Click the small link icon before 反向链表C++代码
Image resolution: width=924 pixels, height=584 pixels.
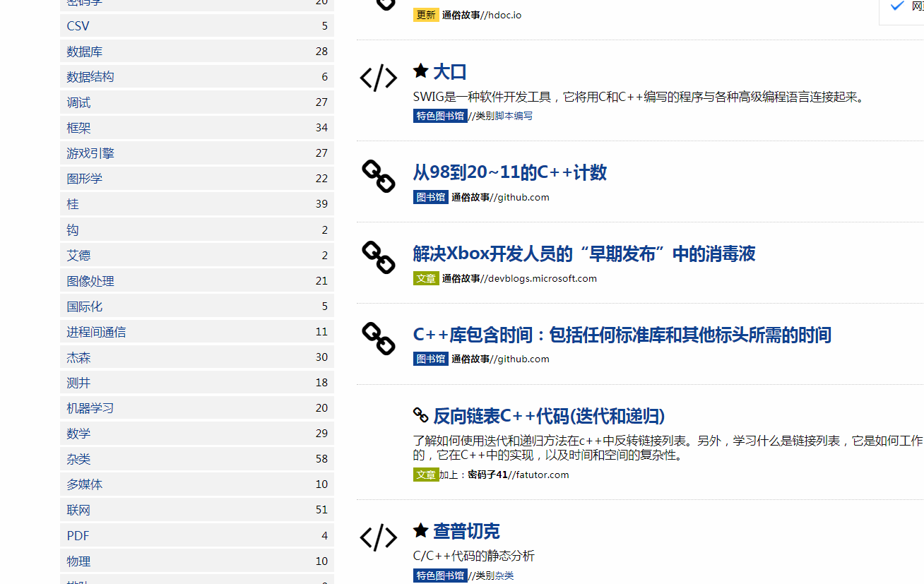coord(421,415)
